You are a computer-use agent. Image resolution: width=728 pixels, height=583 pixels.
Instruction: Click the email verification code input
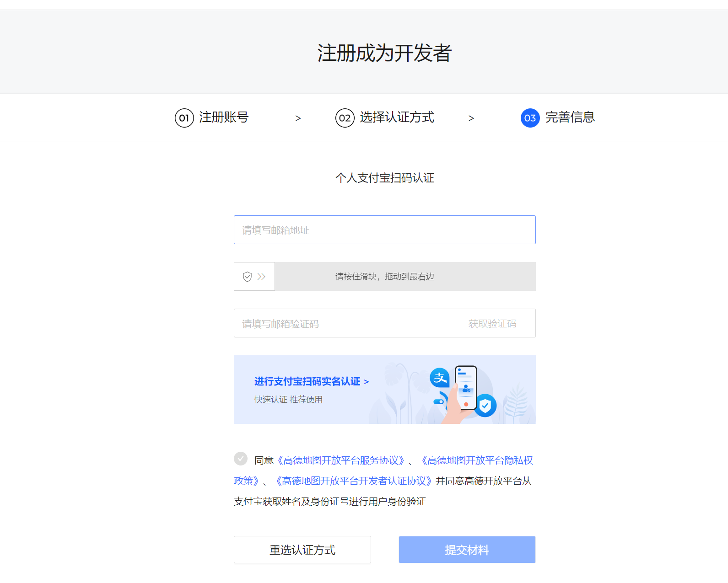point(342,323)
